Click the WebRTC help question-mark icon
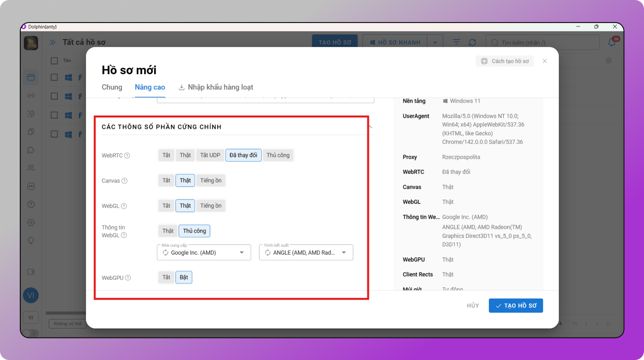 (127, 156)
